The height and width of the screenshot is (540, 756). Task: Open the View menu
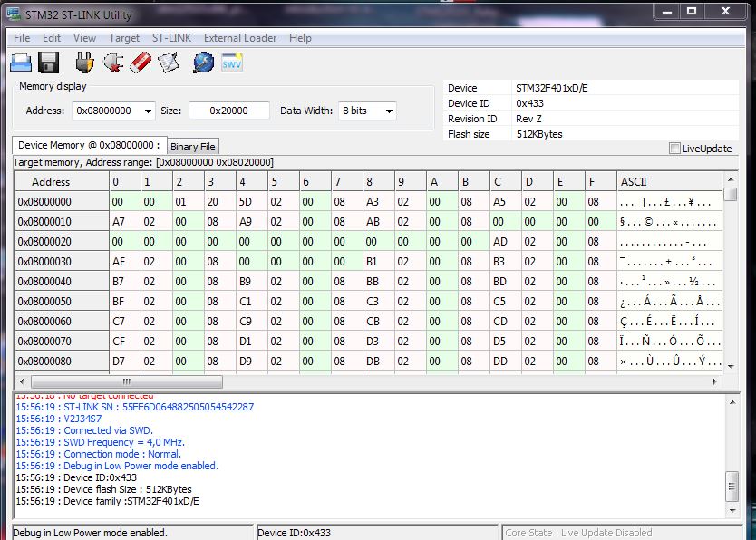(84, 37)
